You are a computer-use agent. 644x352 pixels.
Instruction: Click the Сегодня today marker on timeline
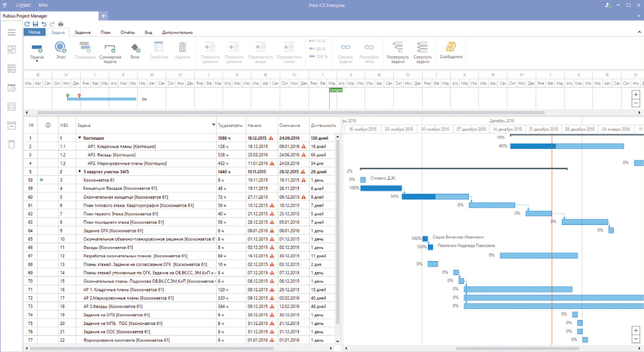pos(335,90)
